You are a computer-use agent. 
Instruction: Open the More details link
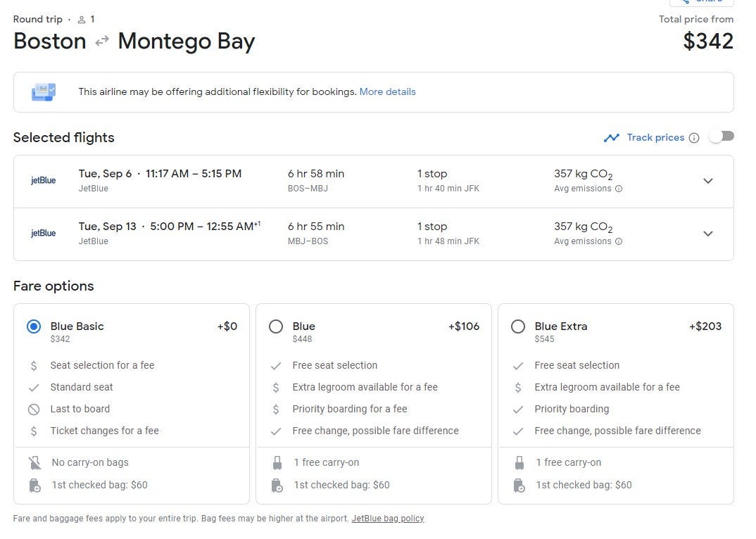tap(387, 92)
